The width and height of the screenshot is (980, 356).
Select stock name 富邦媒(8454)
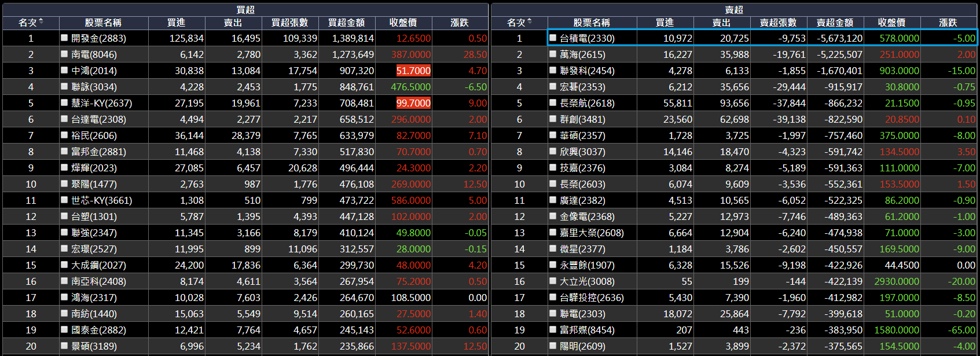(x=587, y=330)
